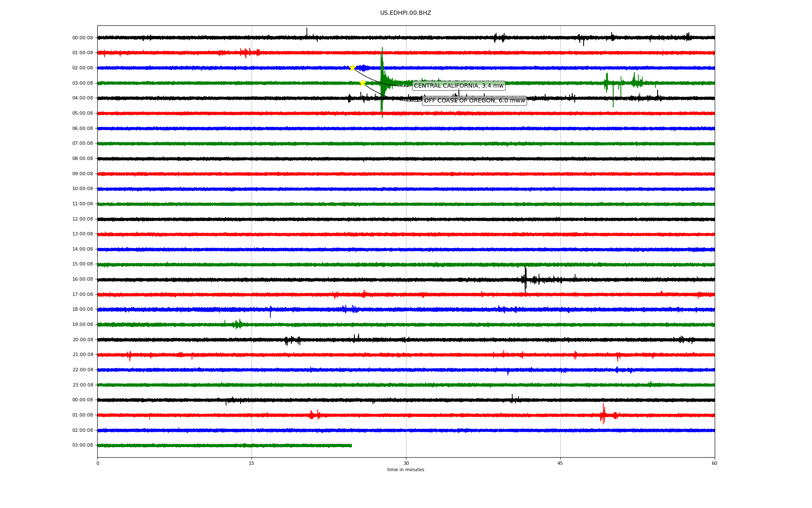Click the 10:00:08 row time label
Screen dimensions: 812x508
tap(82, 189)
